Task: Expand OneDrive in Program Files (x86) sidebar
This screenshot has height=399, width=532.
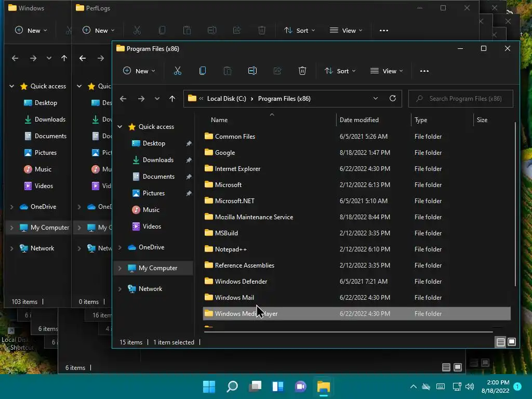Action: tap(120, 247)
